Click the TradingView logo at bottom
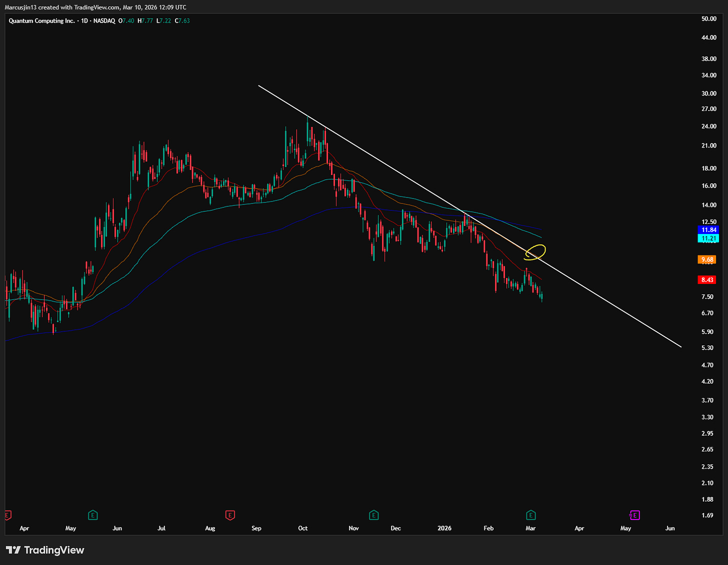Viewport: 728px width, 565px height. pos(45,550)
